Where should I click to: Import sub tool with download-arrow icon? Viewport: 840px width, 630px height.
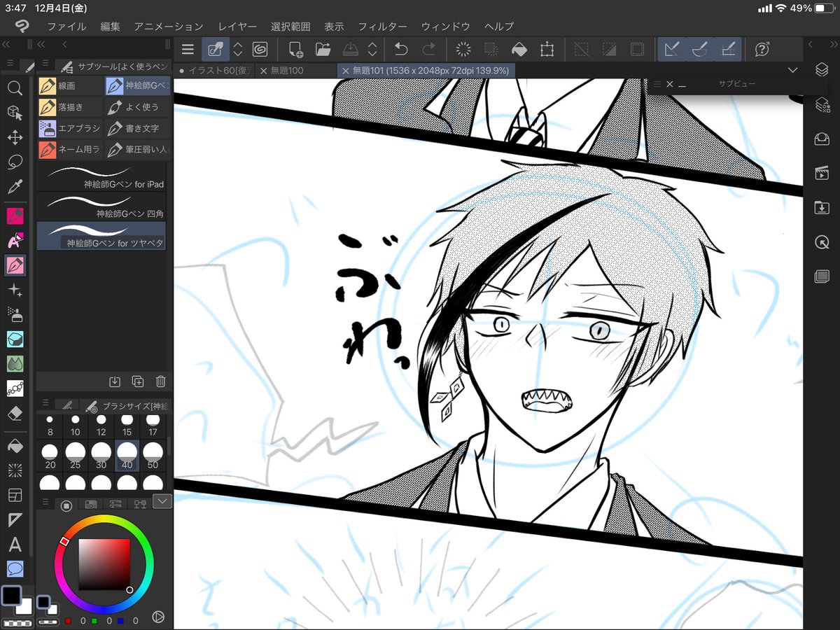coord(115,381)
